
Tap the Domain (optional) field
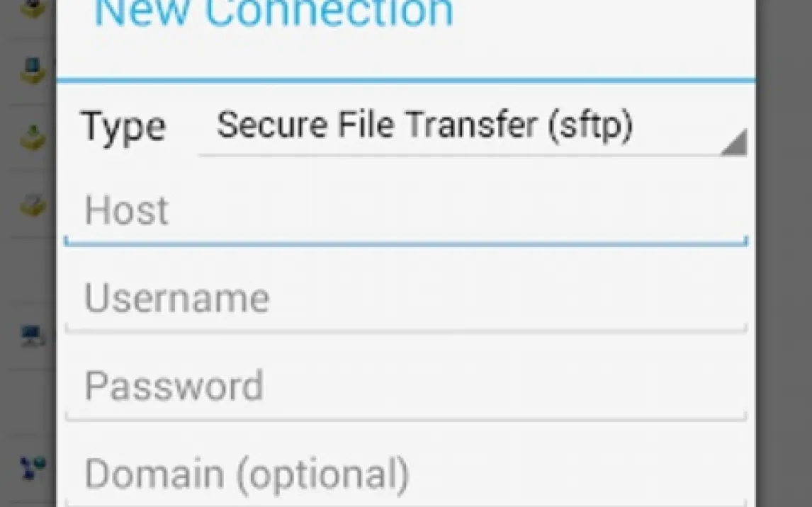pyautogui.click(x=404, y=474)
